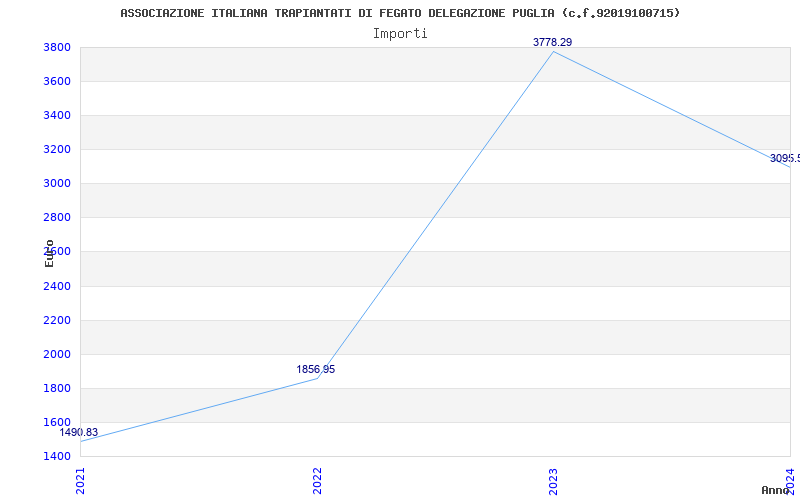Click the 1490.83 data label
Viewport: 800px width, 500px height.
click(79, 433)
